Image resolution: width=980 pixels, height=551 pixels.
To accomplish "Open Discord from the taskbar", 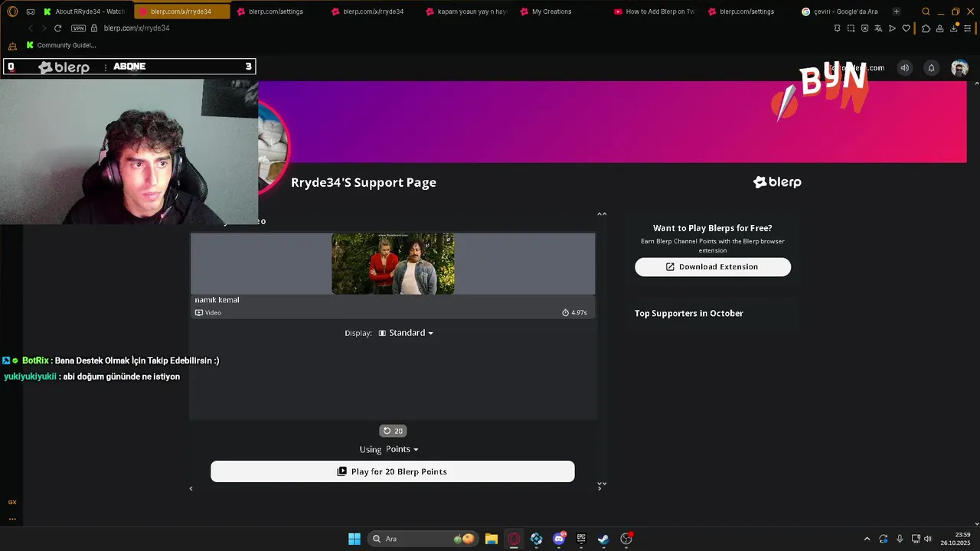I will 559,539.
